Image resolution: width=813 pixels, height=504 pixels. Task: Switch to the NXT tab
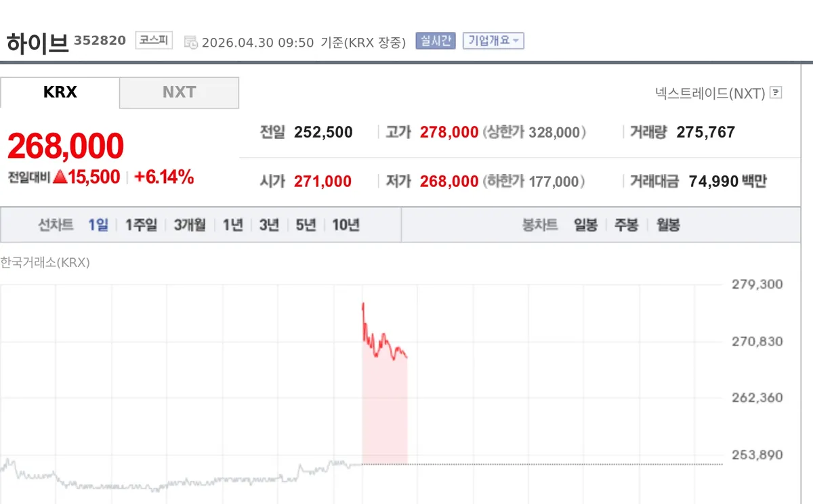click(179, 92)
